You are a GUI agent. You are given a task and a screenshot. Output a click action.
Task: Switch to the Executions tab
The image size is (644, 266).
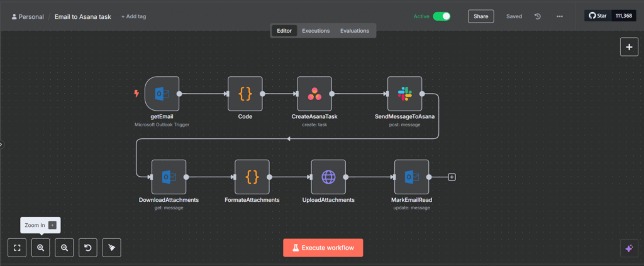point(316,30)
